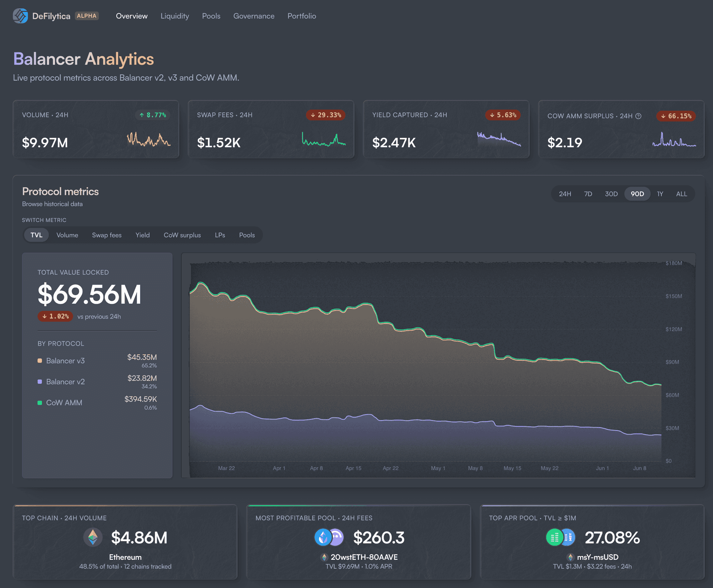Open the Volume 24H card value $9.97M
Image resolution: width=713 pixels, height=588 pixels.
pyautogui.click(x=45, y=143)
